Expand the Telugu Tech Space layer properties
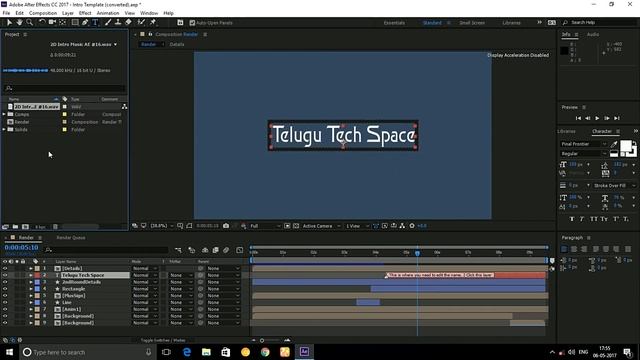The height and width of the screenshot is (360, 640). pos(31,275)
